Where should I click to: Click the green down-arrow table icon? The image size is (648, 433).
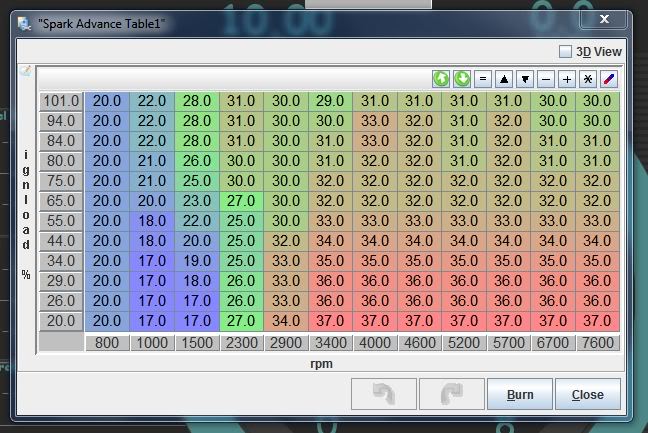pyautogui.click(x=462, y=79)
